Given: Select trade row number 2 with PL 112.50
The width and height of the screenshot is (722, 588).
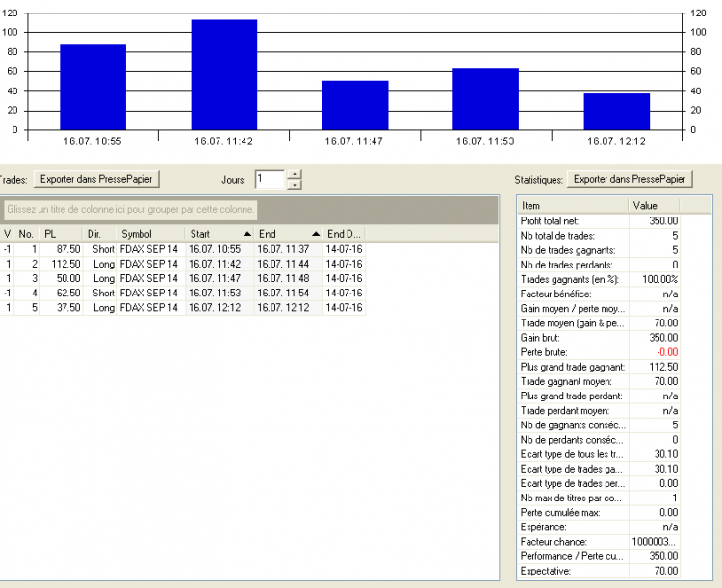Looking at the screenshot, I should 182,264.
